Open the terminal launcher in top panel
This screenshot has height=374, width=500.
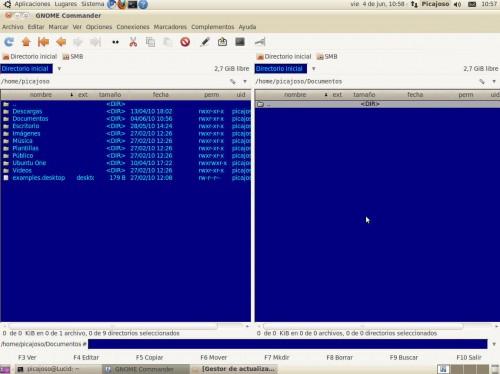tap(132, 4)
